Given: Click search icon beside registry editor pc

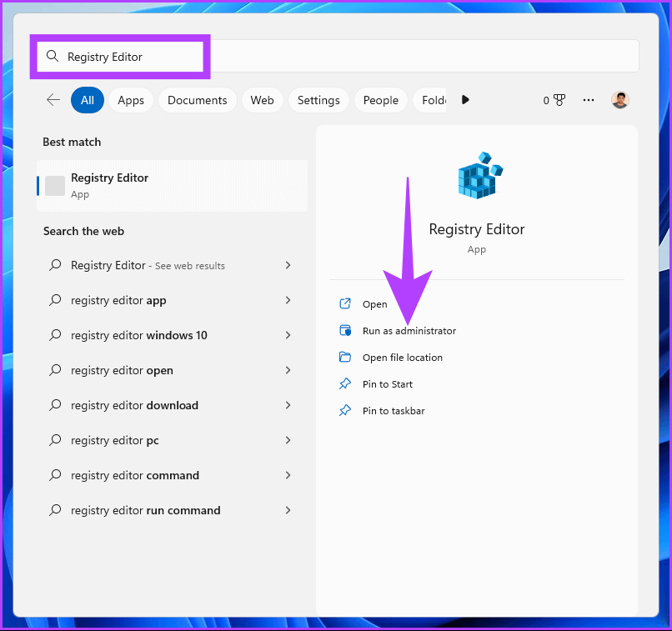Looking at the screenshot, I should pyautogui.click(x=55, y=439).
